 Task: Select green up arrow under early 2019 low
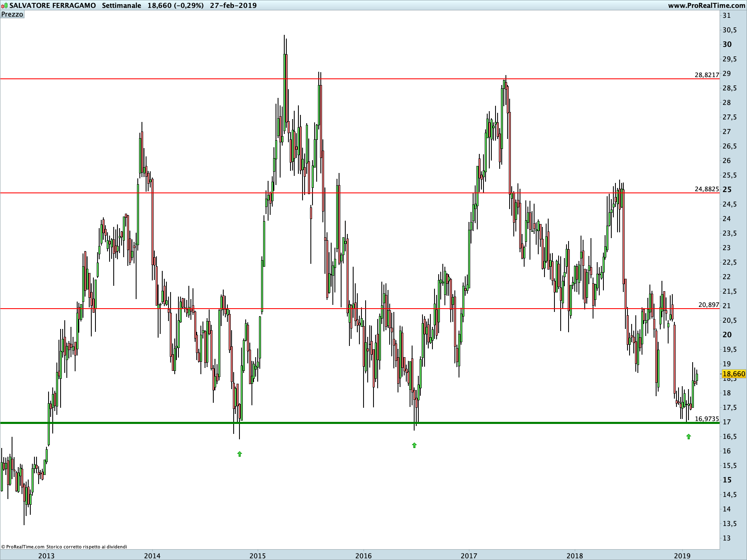click(x=688, y=436)
